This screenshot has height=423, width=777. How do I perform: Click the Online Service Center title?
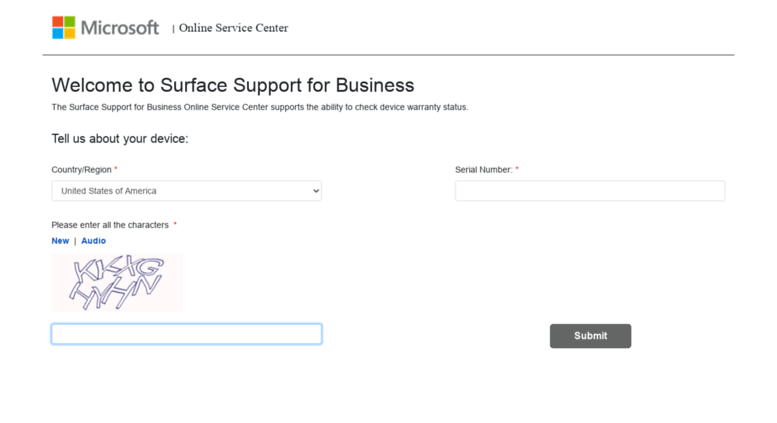coord(233,28)
